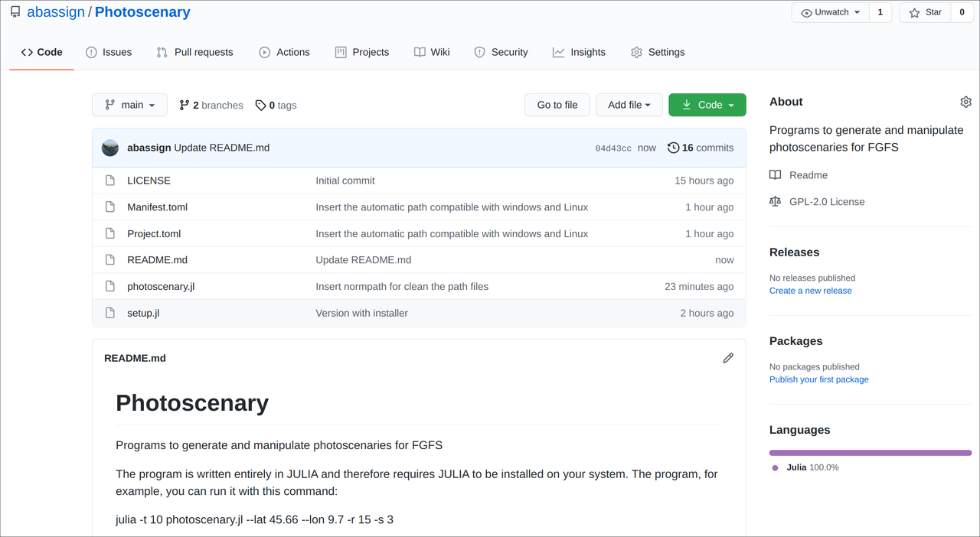
Task: Click the file icon next to photoscenary.jl
Action: coord(110,286)
